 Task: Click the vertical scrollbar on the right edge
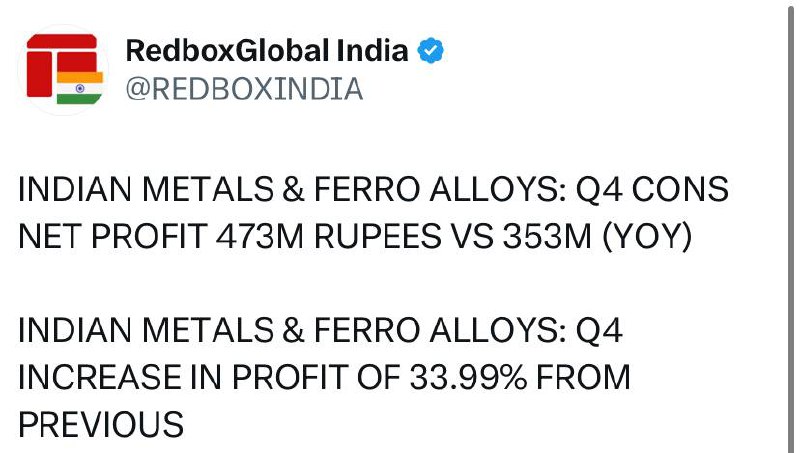click(791, 226)
